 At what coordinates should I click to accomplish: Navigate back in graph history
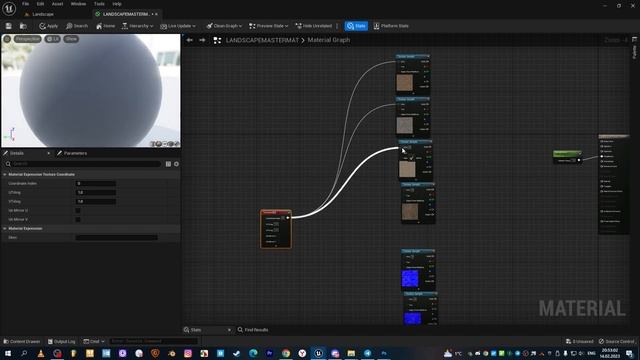coord(189,40)
